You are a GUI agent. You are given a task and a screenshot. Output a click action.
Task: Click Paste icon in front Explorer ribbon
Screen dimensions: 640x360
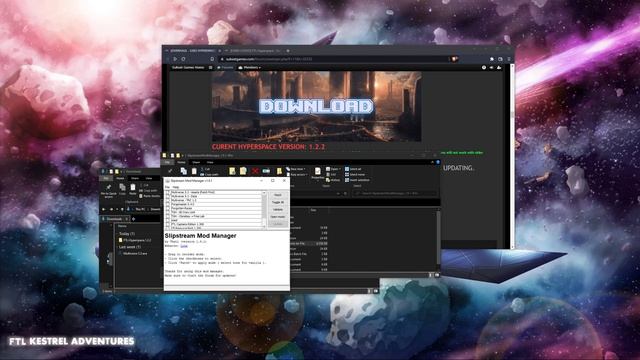click(194, 171)
